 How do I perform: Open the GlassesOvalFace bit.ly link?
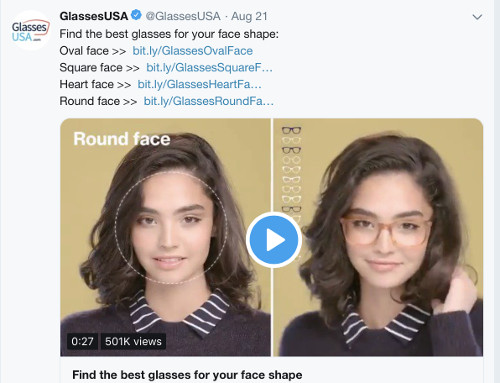(193, 51)
